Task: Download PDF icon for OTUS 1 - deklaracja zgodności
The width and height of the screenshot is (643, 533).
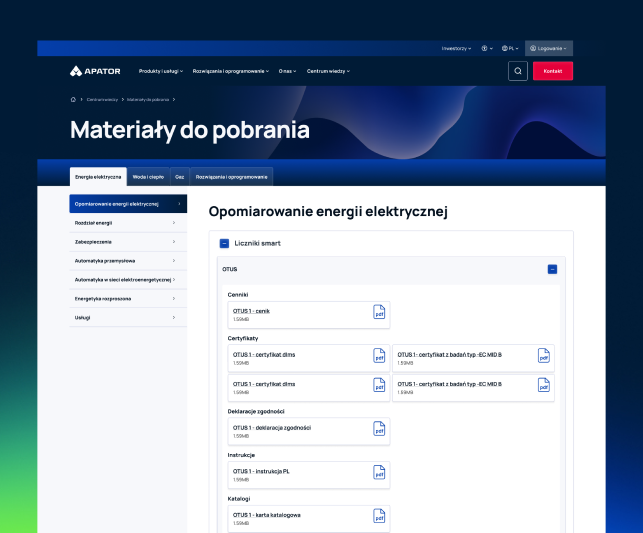Action: click(x=379, y=428)
